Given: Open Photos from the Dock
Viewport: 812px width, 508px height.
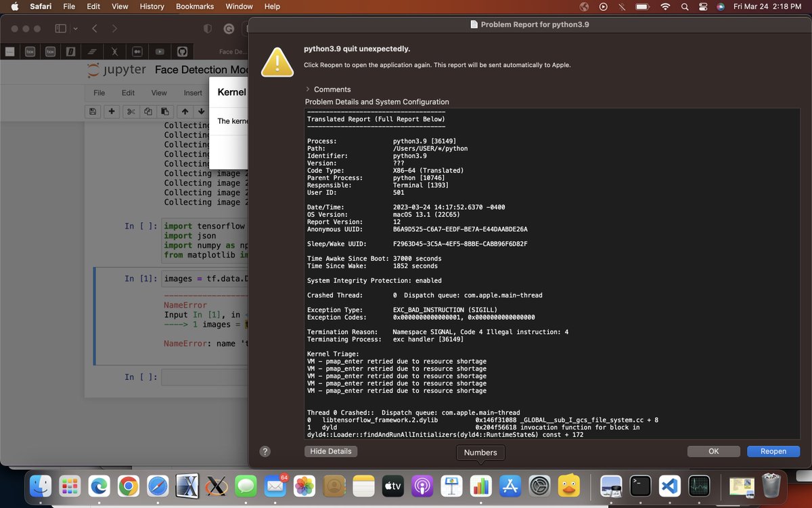Looking at the screenshot, I should pos(304,485).
